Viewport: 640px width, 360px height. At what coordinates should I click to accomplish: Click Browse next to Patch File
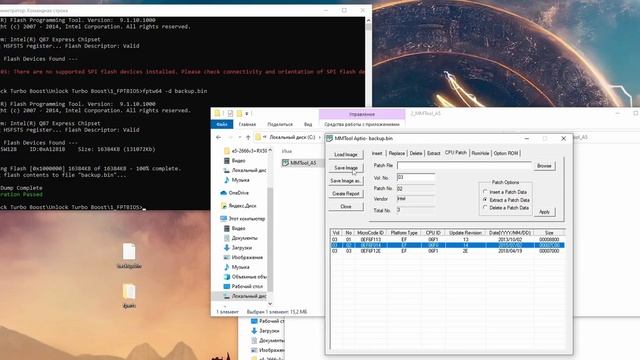pos(544,166)
